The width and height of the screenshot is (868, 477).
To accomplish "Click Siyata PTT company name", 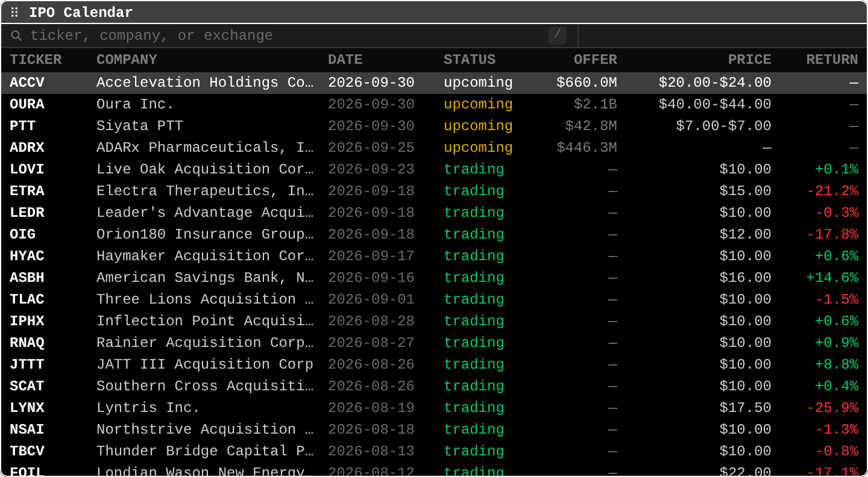I will pyautogui.click(x=140, y=126).
